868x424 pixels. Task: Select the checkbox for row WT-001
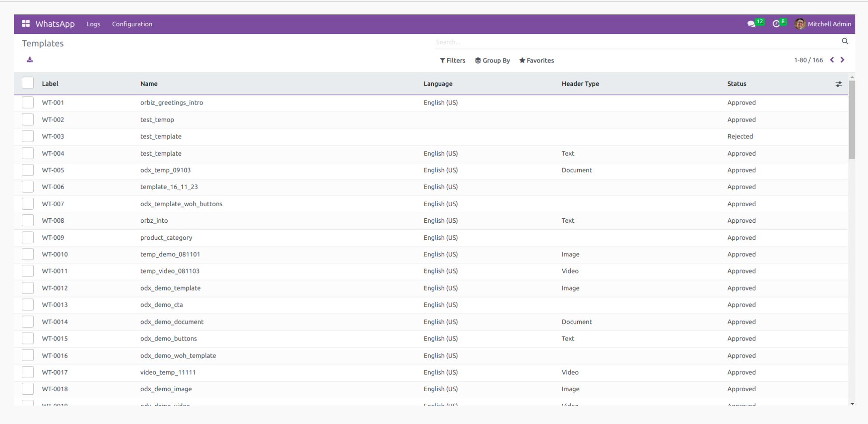pos(28,102)
